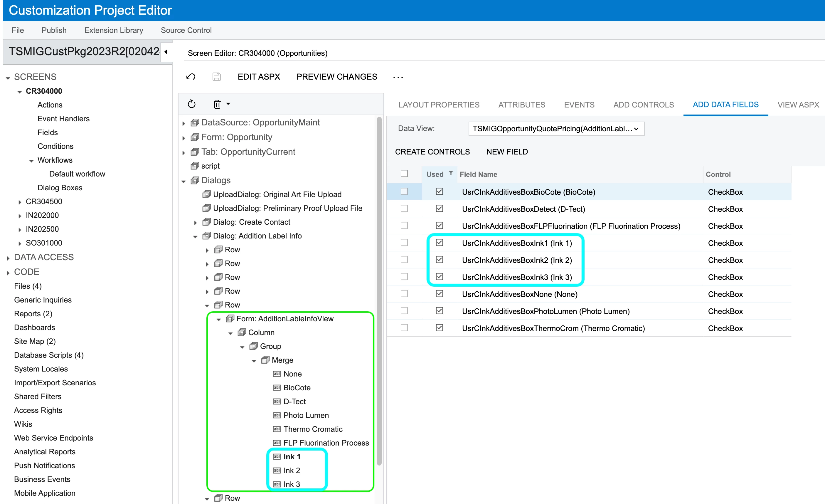Click the undo arrow icon
The image size is (825, 504).
tap(191, 77)
